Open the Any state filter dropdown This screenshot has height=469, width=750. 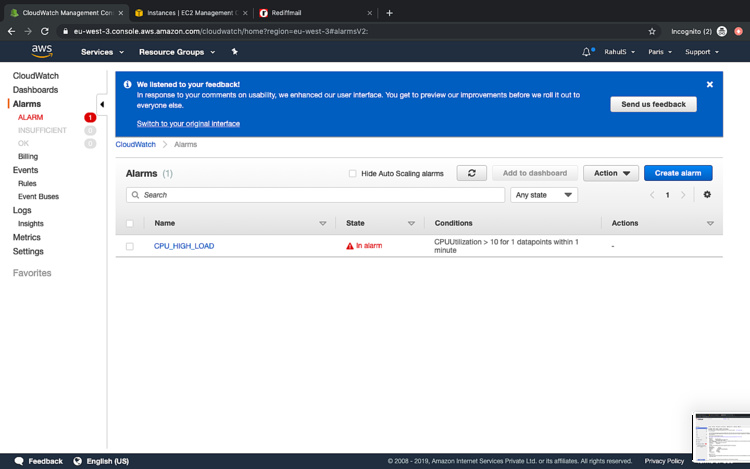(543, 195)
